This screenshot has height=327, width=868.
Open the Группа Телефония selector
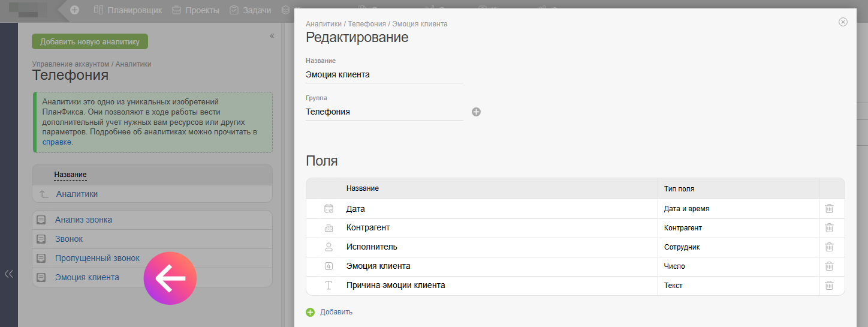pyautogui.click(x=384, y=112)
